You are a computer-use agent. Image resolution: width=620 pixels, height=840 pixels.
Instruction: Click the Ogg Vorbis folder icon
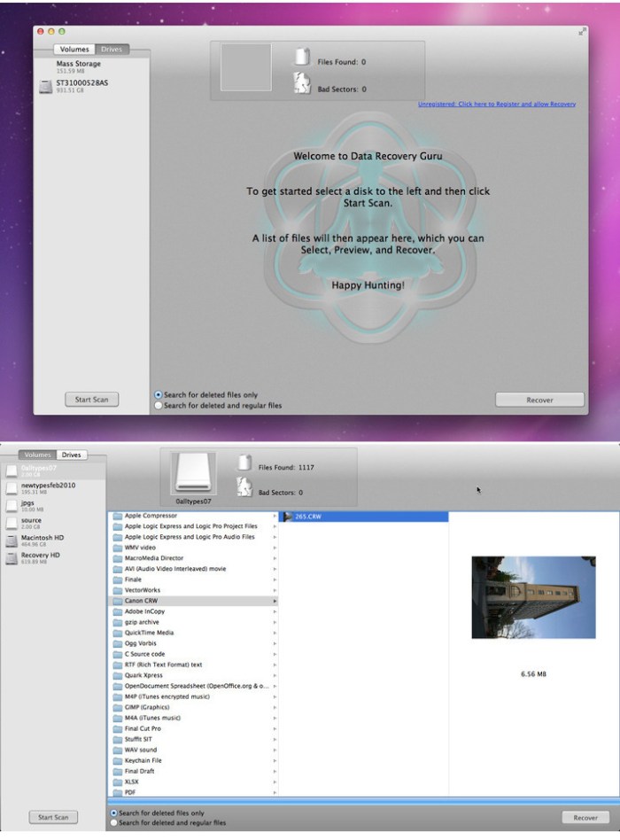118,643
